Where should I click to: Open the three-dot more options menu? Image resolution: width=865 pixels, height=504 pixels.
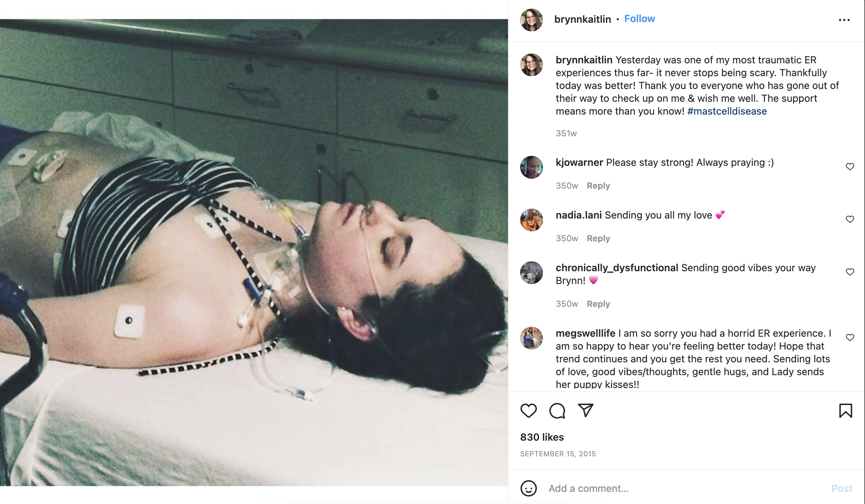click(x=844, y=20)
